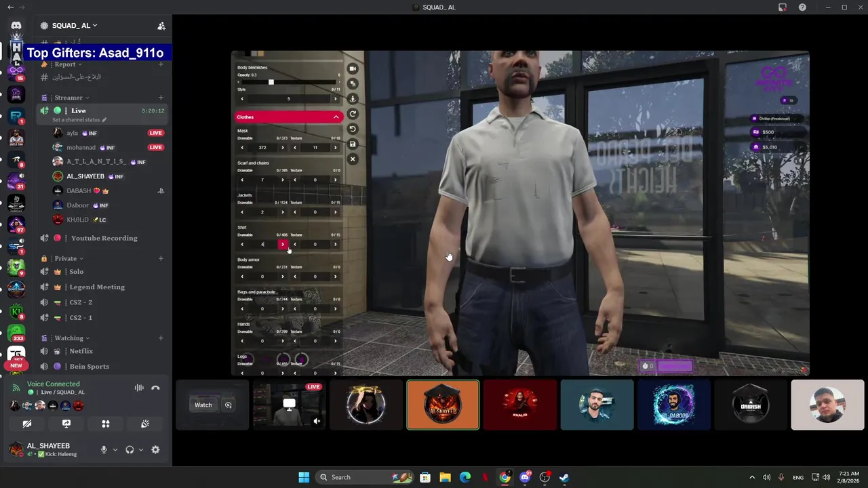Adjust Body blemishes opacity slider
Image resolution: width=868 pixels, height=488 pixels.
tap(288, 82)
